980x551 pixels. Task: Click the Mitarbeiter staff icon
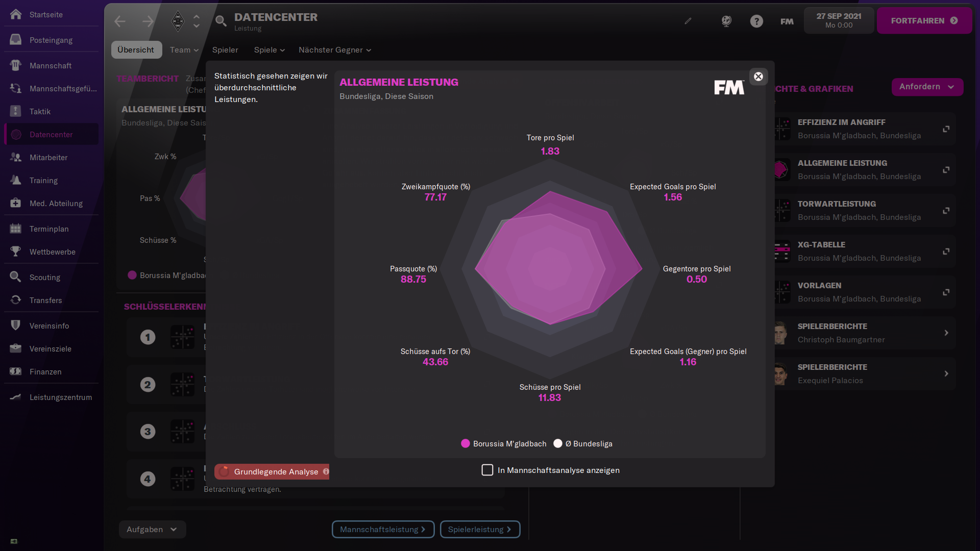pyautogui.click(x=16, y=157)
